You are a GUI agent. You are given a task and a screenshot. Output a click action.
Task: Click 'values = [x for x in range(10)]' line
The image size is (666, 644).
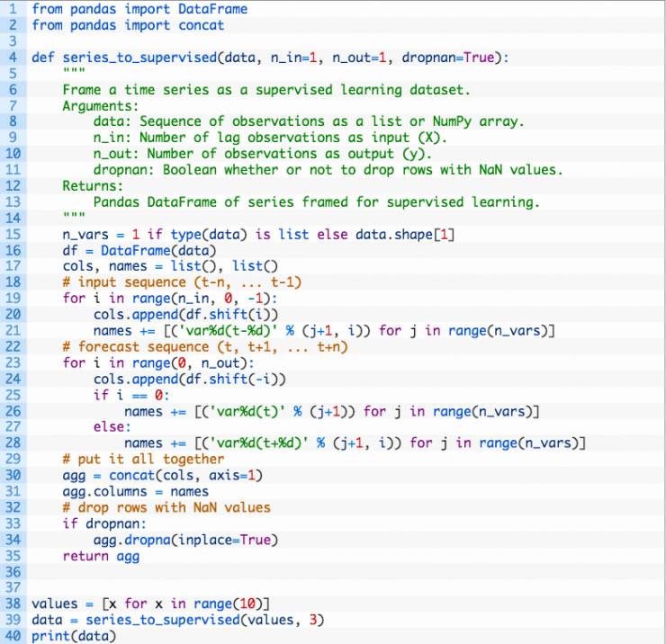151,604
